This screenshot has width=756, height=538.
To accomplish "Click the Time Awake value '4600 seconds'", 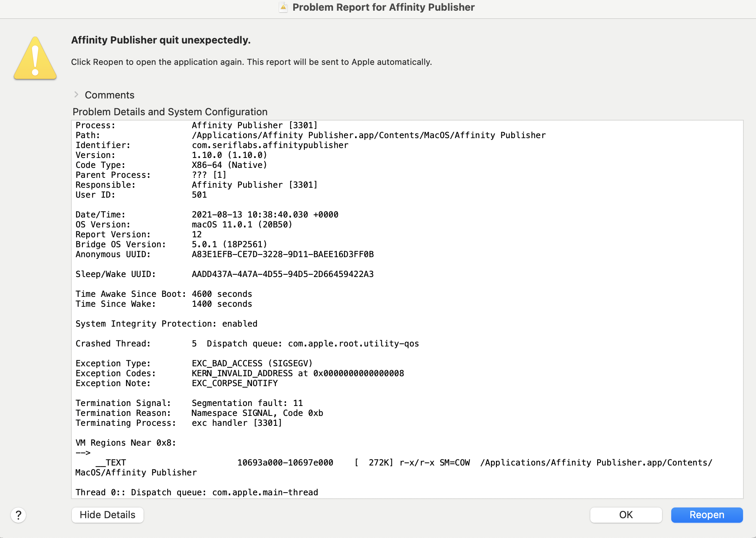I will click(222, 294).
